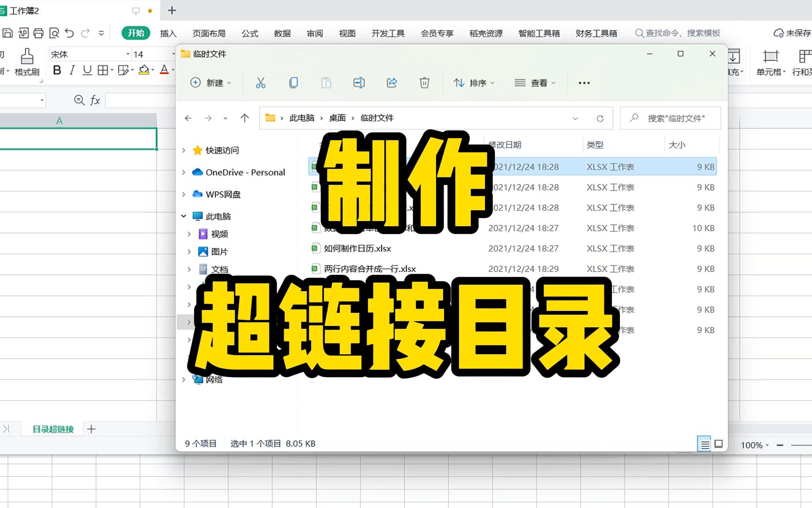Toggle underline formatting in WPS

click(87, 70)
